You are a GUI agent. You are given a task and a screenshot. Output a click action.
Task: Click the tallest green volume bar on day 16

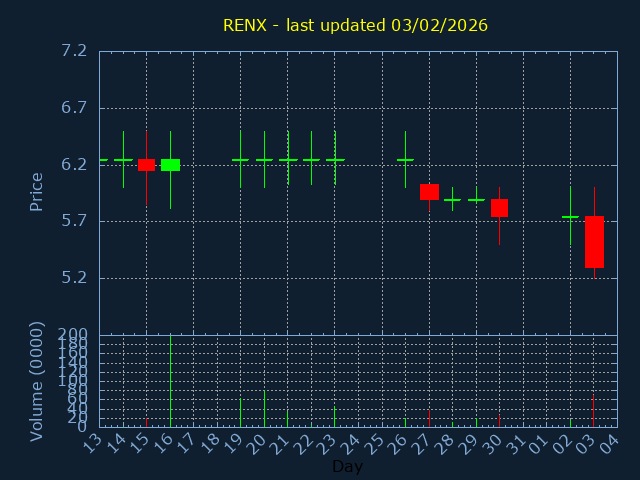coord(170,381)
